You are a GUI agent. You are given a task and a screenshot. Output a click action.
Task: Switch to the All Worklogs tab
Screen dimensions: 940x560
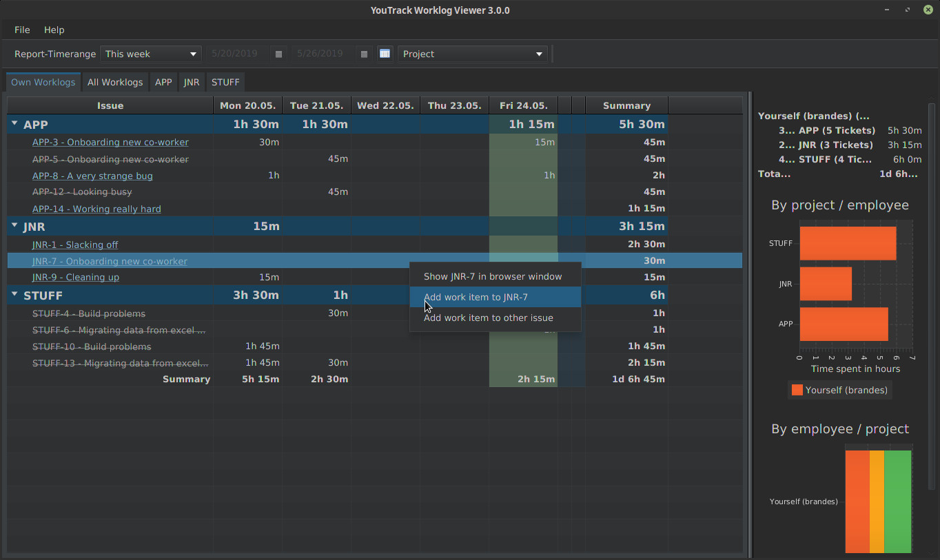pyautogui.click(x=115, y=82)
